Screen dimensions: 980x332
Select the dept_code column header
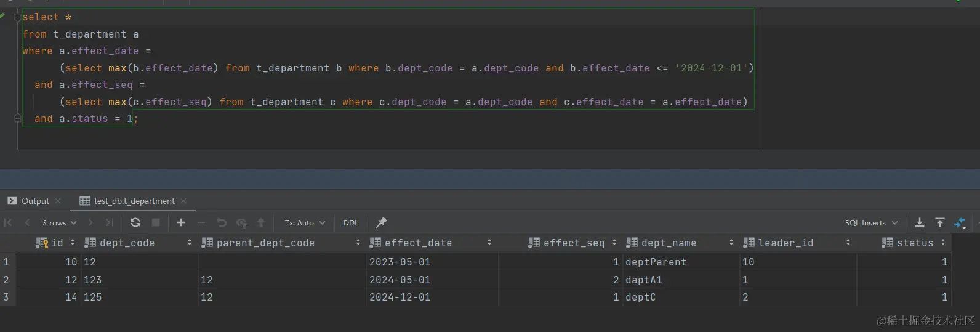[x=139, y=243]
